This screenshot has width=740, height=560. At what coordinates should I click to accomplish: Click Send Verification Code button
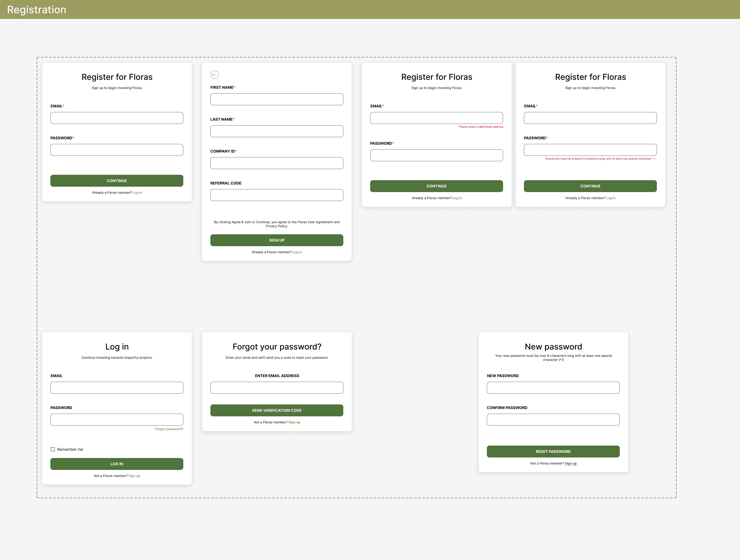coord(277,411)
